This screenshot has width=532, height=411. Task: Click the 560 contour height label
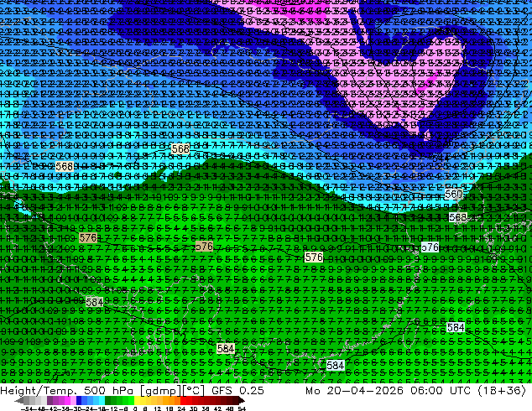click(454, 195)
